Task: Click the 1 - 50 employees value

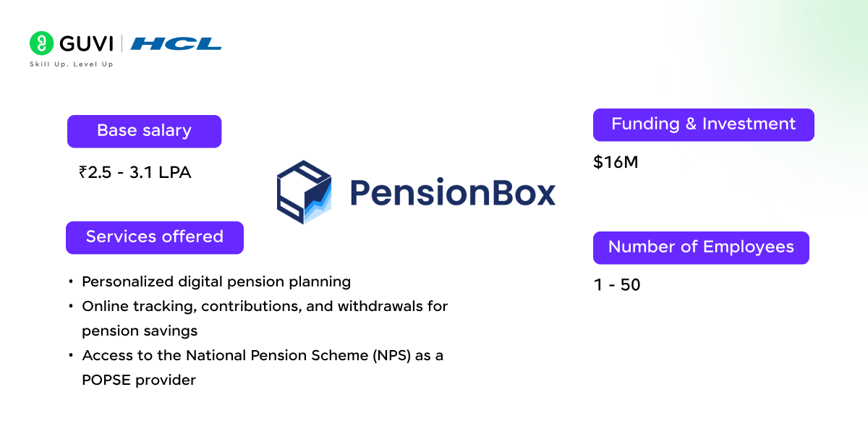Action: point(617,285)
